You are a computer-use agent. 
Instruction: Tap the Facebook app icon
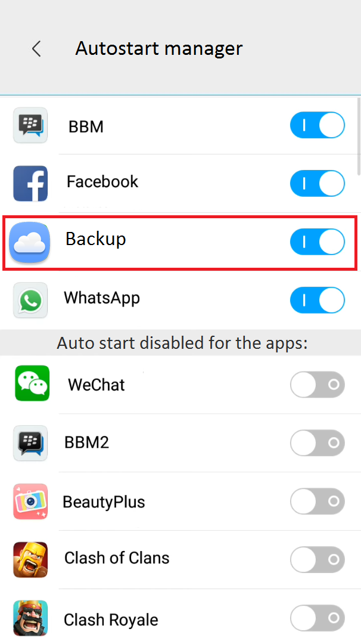[30, 184]
